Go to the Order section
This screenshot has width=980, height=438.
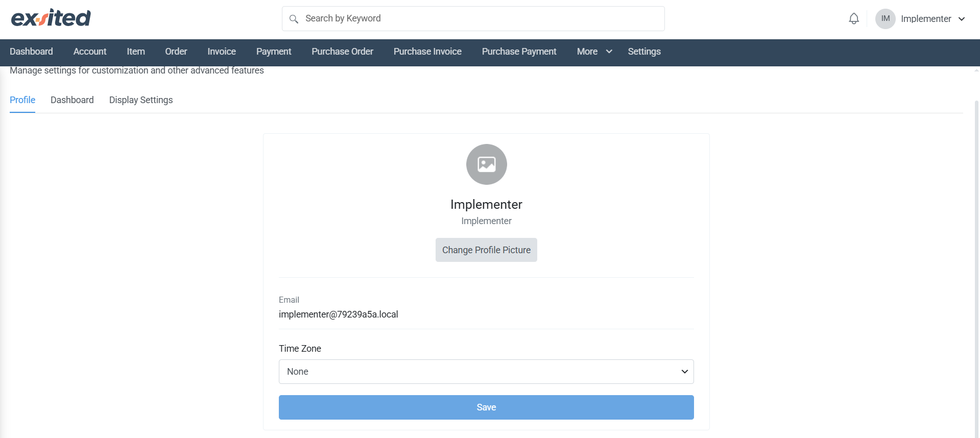pyautogui.click(x=176, y=52)
